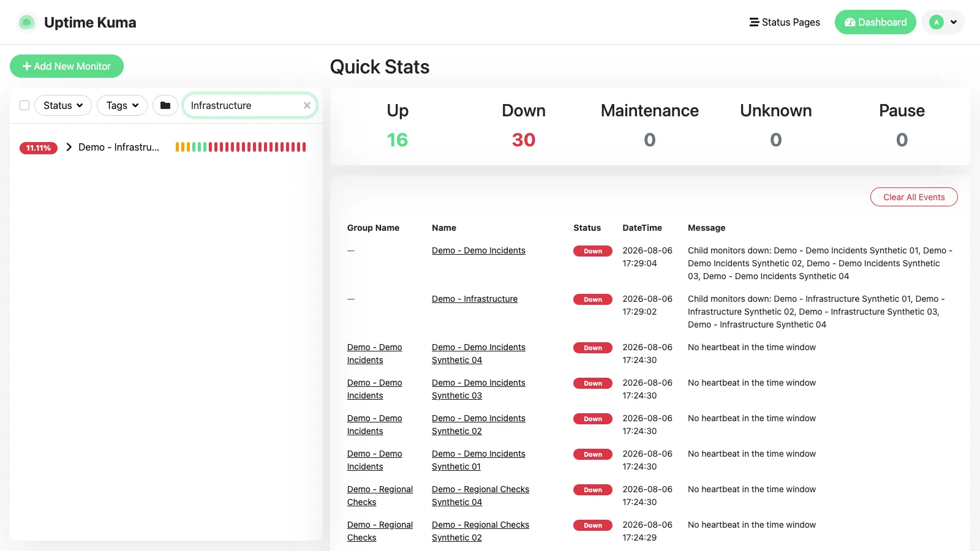Toggle the select-all monitors checkbox
This screenshot has width=980, height=551.
[24, 105]
